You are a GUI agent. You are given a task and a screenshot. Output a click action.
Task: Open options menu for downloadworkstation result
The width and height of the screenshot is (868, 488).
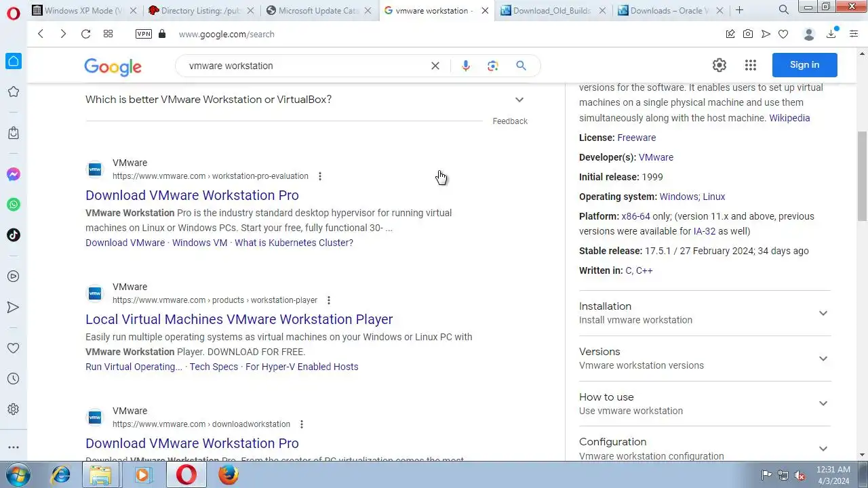click(302, 424)
